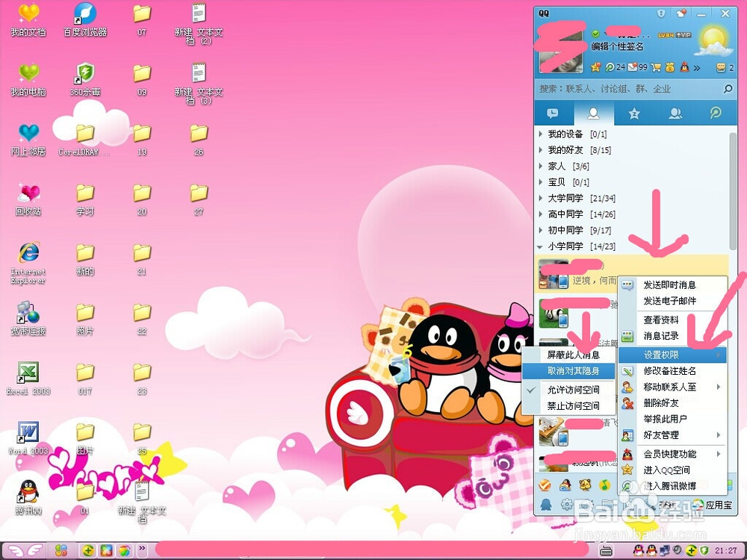Screen dimensions: 747x560
Task: Open QQ system settings gear icon
Action: point(567,504)
